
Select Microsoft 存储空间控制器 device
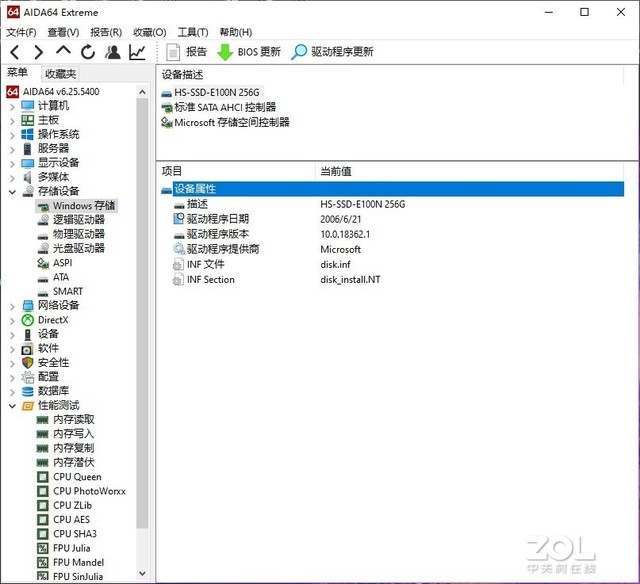[226, 122]
